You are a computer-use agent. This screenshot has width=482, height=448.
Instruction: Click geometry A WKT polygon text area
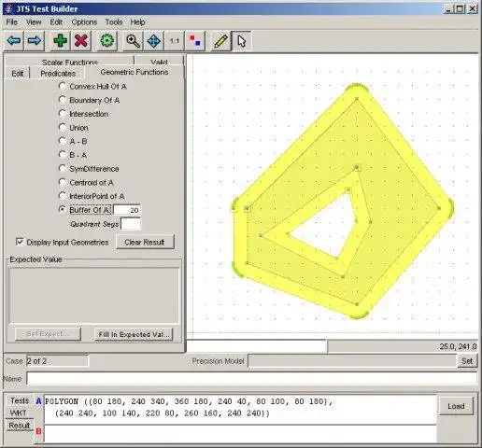(x=240, y=409)
